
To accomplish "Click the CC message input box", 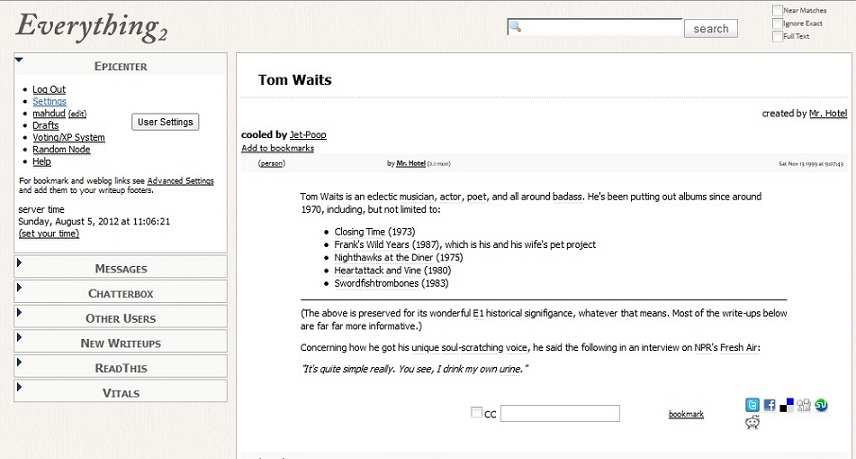I will (x=560, y=413).
